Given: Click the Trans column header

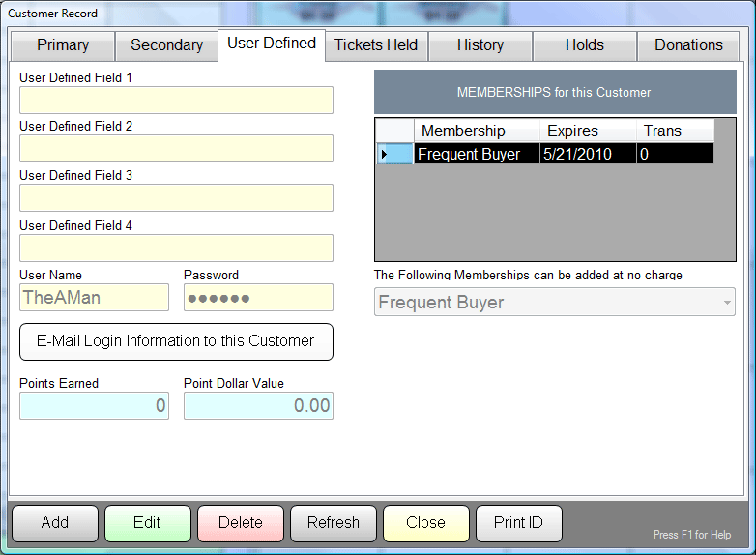Looking at the screenshot, I should coord(675,131).
